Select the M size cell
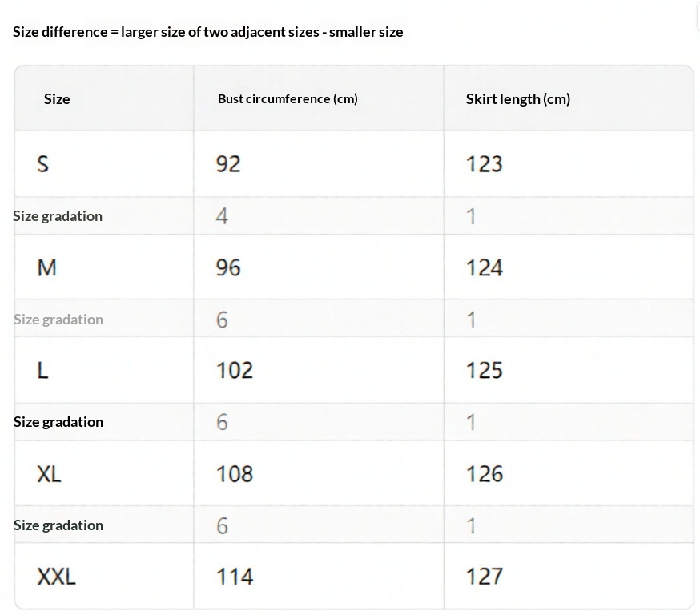Viewport: 700px width, 615px height. click(x=47, y=267)
